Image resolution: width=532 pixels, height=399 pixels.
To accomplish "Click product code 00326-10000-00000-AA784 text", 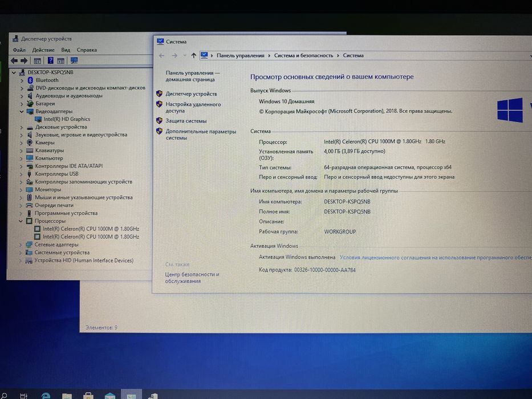I will click(324, 270).
